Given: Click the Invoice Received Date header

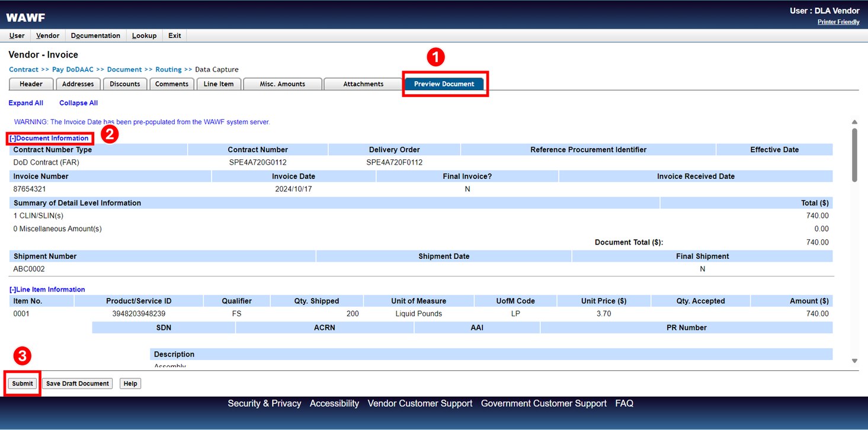Looking at the screenshot, I should click(x=696, y=177).
